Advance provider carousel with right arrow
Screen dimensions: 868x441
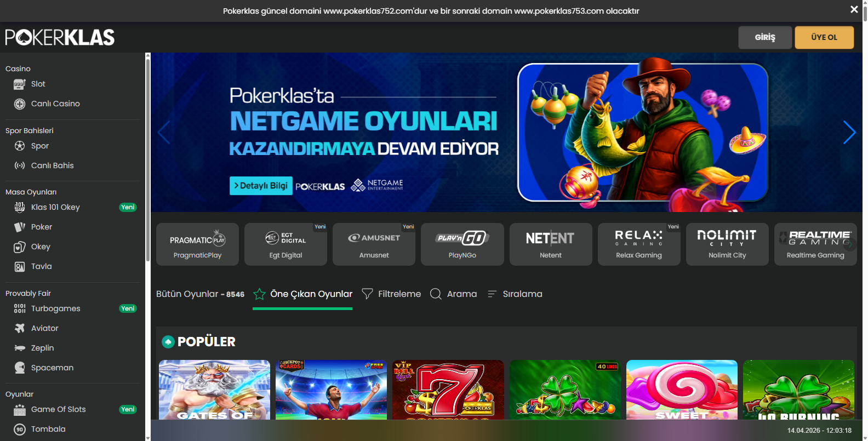850,244
